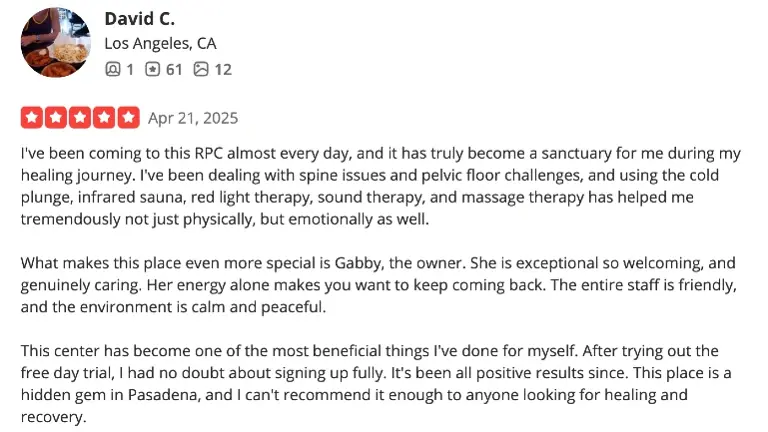Click the final paragraph about the free day trial

click(x=380, y=385)
